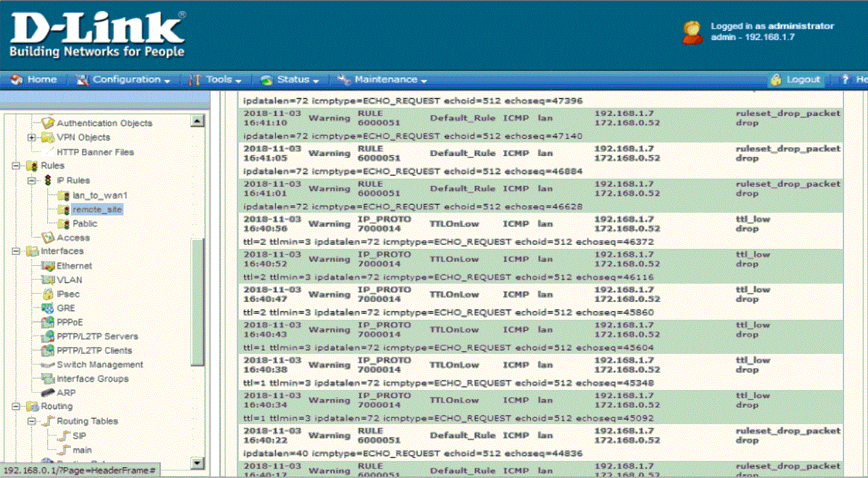
Task: Click the Access rules icon
Action: tap(47, 238)
